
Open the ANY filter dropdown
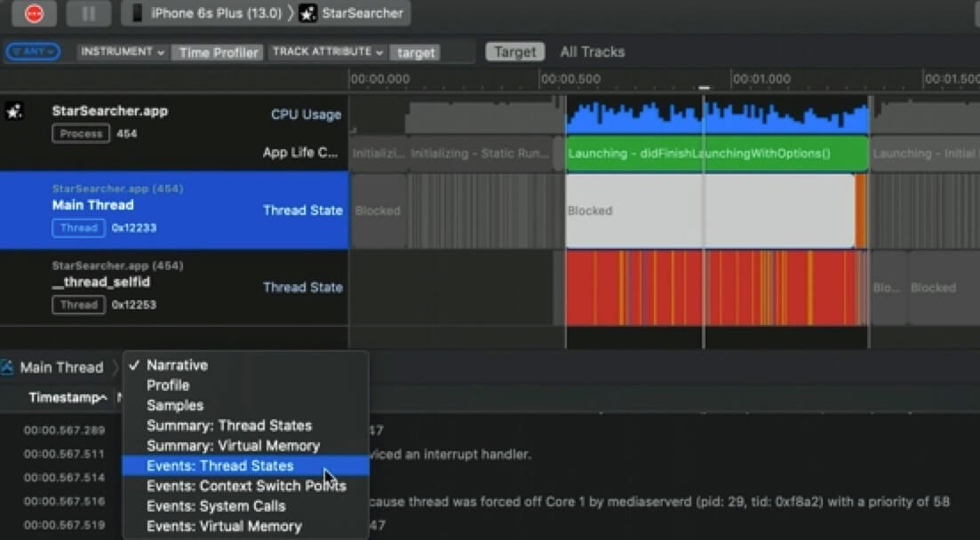click(x=33, y=52)
